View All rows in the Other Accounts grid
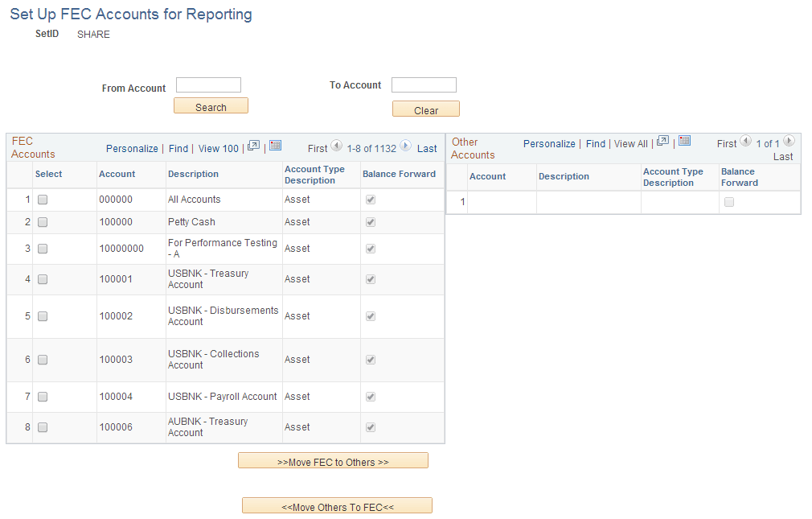Image resolution: width=812 pixels, height=519 pixels. tap(630, 143)
